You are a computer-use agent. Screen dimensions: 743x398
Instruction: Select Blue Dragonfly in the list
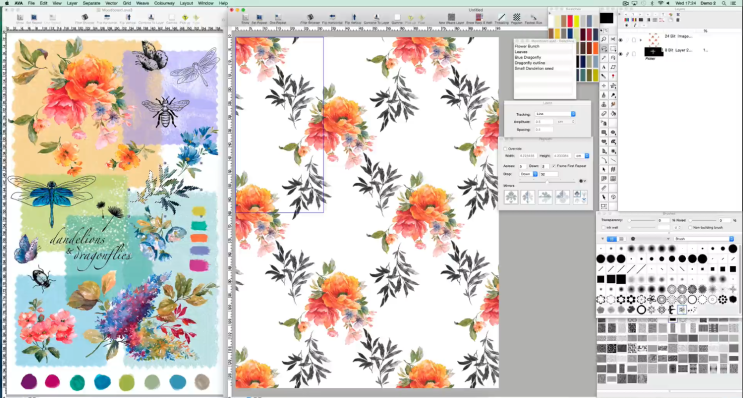click(x=528, y=57)
